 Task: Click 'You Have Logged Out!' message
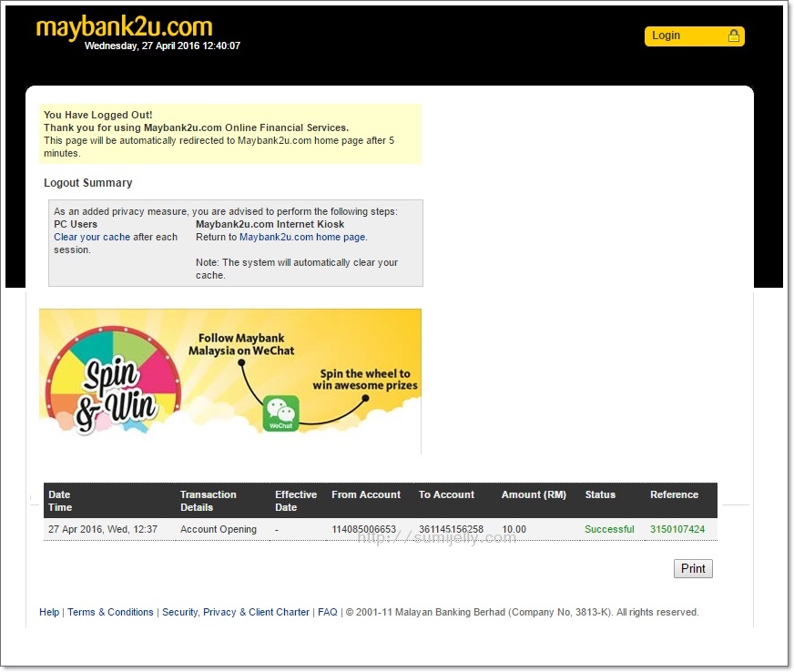[97, 115]
